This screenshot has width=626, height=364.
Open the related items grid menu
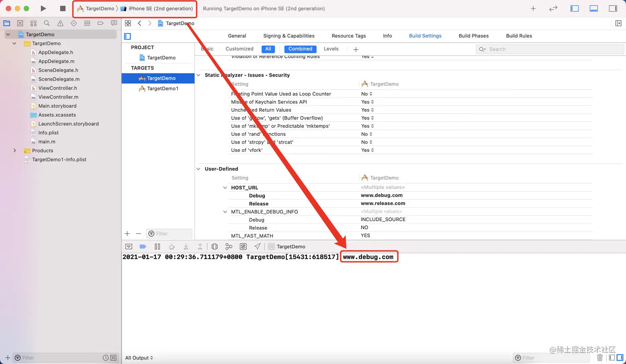128,24
